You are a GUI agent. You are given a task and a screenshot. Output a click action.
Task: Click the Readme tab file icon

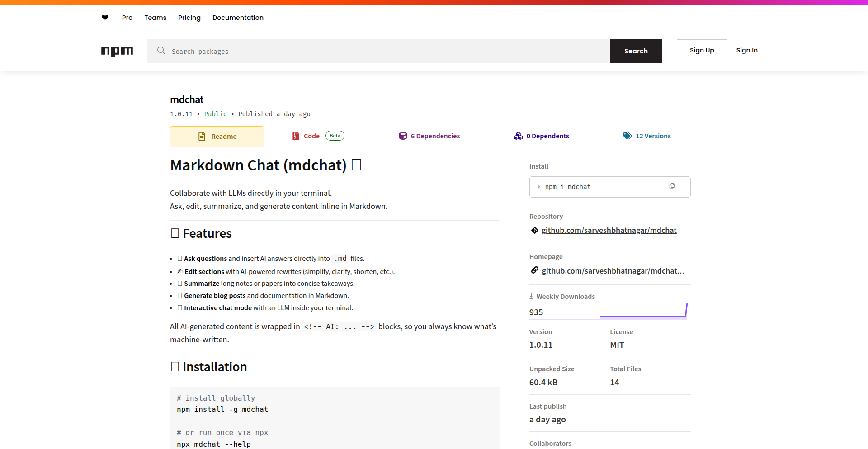(202, 137)
